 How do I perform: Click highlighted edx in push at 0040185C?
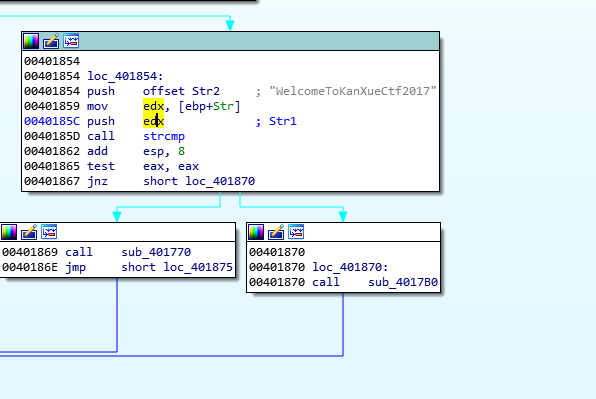[154, 121]
